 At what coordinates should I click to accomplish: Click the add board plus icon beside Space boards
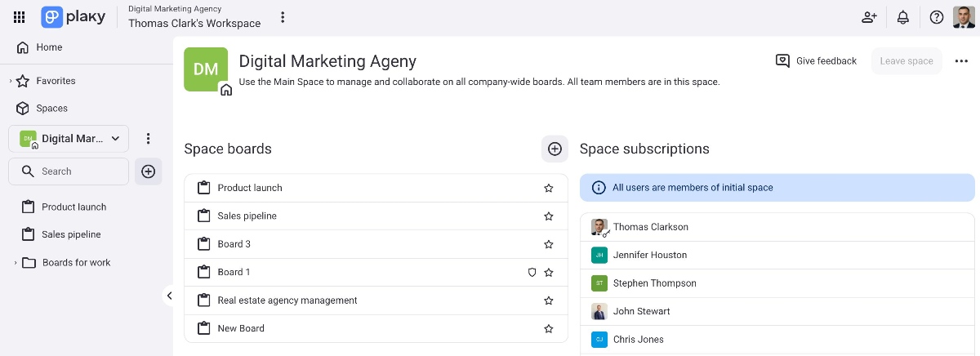tap(555, 149)
